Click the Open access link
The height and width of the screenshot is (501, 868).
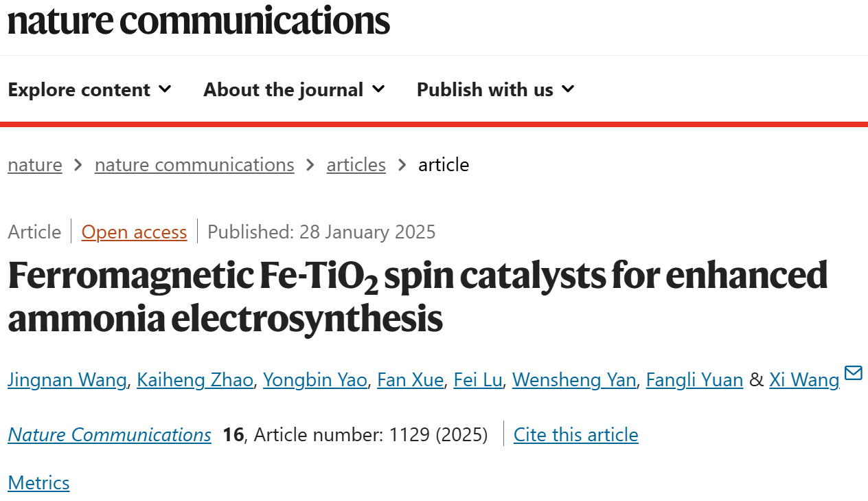point(135,232)
